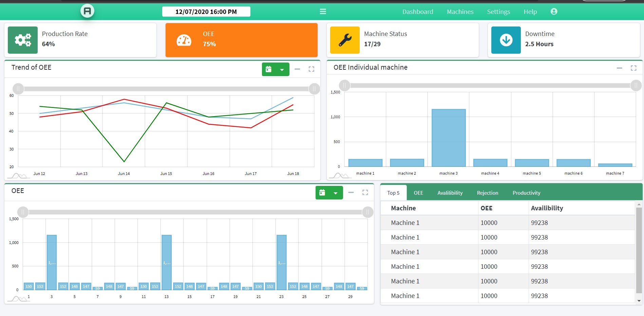Select the Productivity tab

[x=526, y=193]
